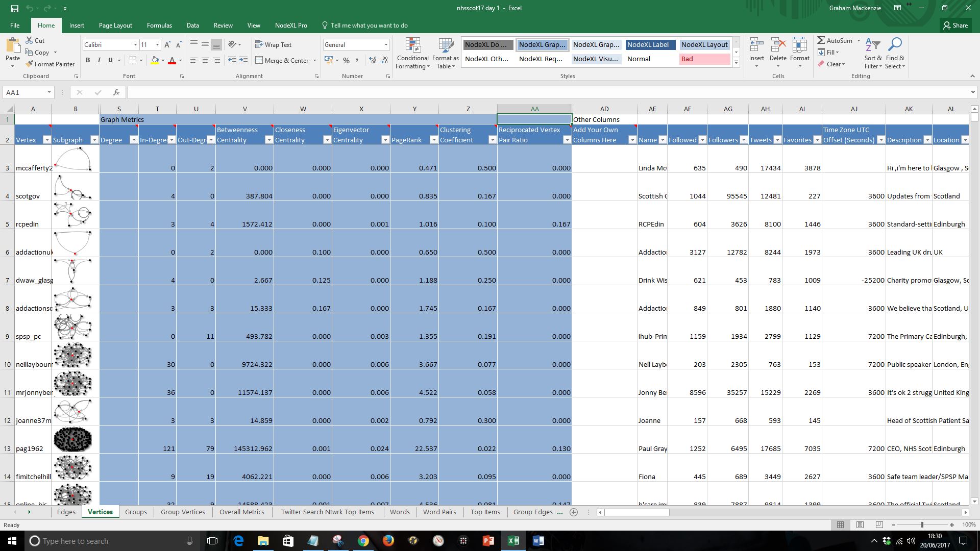This screenshot has height=551, width=980.
Task: Click the Insert cells icon
Action: click(x=756, y=46)
